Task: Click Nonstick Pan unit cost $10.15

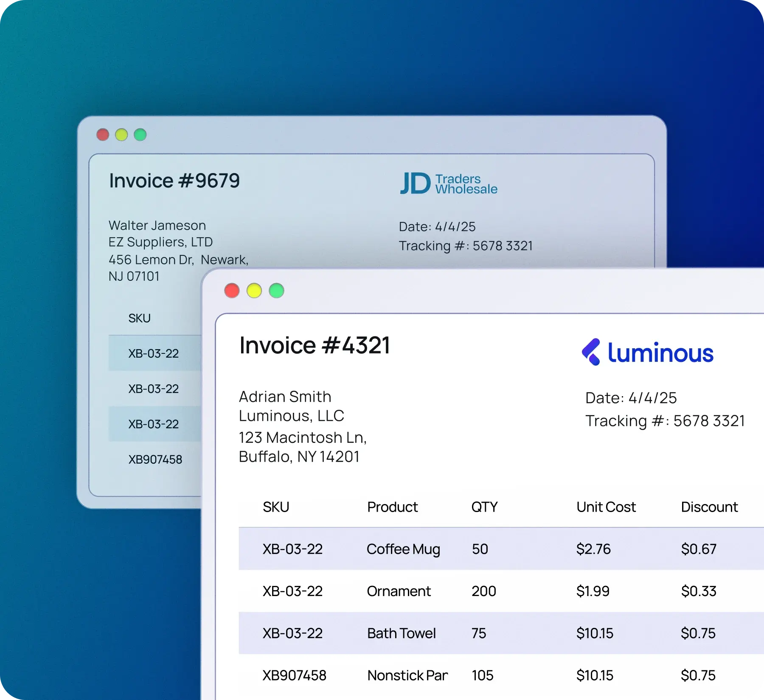Action: click(595, 675)
